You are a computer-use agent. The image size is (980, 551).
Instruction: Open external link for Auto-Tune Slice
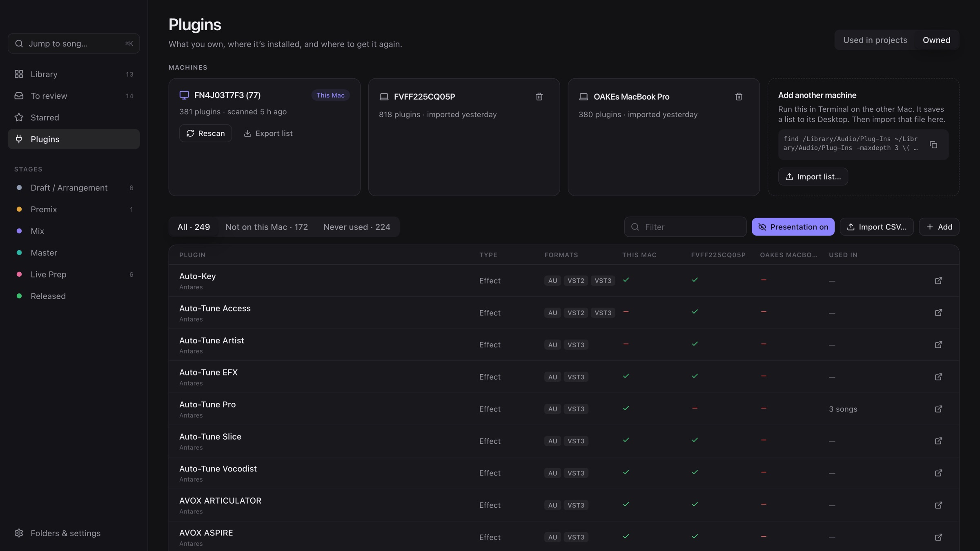pos(938,441)
